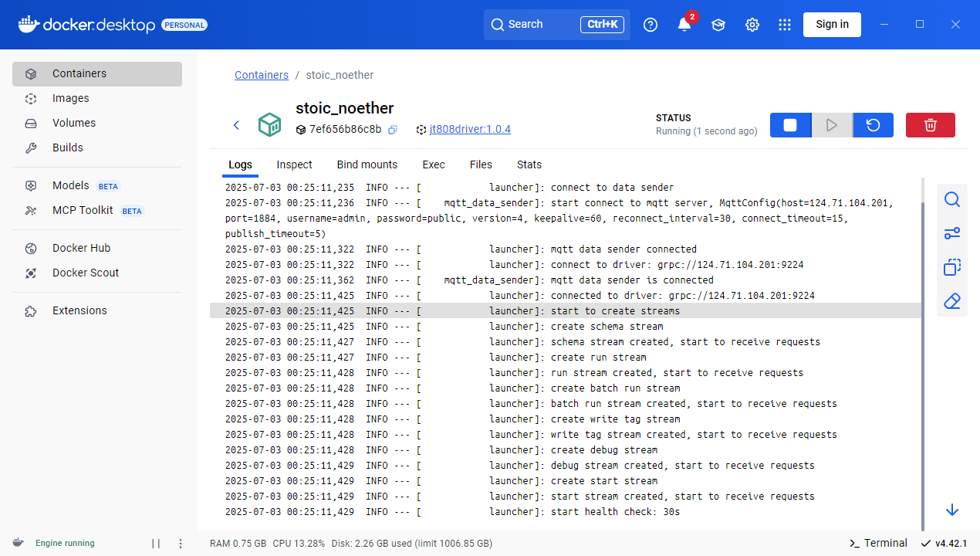Image resolution: width=980 pixels, height=556 pixels.
Task: Open Extensions in the sidebar
Action: click(x=97, y=311)
